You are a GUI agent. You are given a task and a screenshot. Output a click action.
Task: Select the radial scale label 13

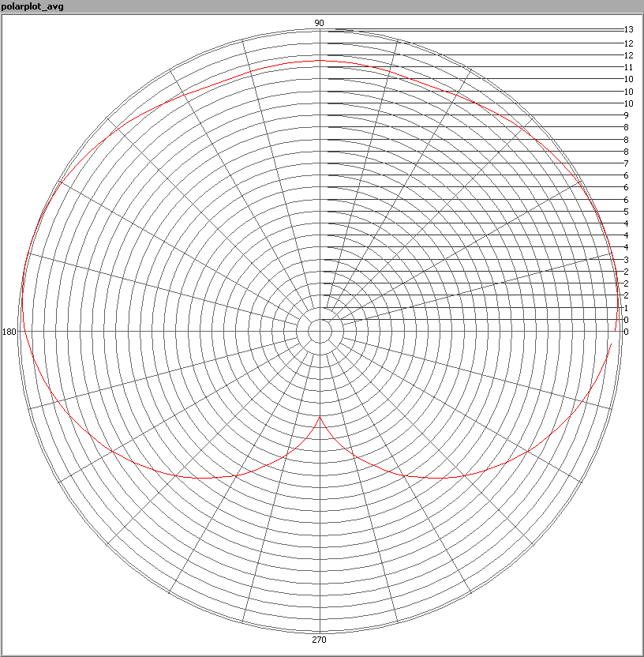[x=628, y=30]
